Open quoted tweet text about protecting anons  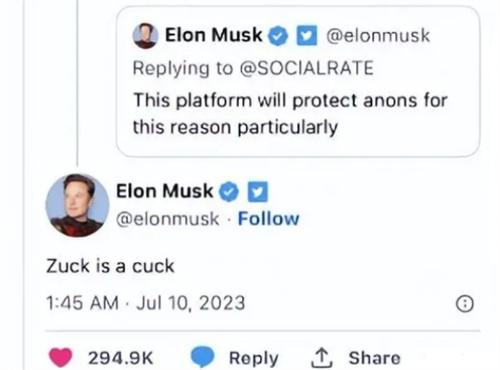(290, 114)
